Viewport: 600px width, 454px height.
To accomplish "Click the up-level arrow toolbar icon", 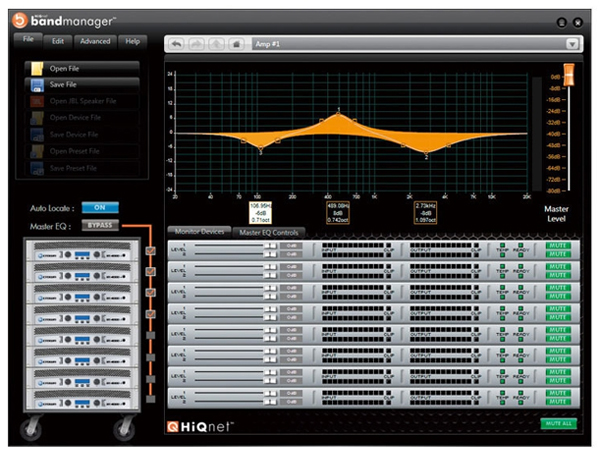I will 216,44.
